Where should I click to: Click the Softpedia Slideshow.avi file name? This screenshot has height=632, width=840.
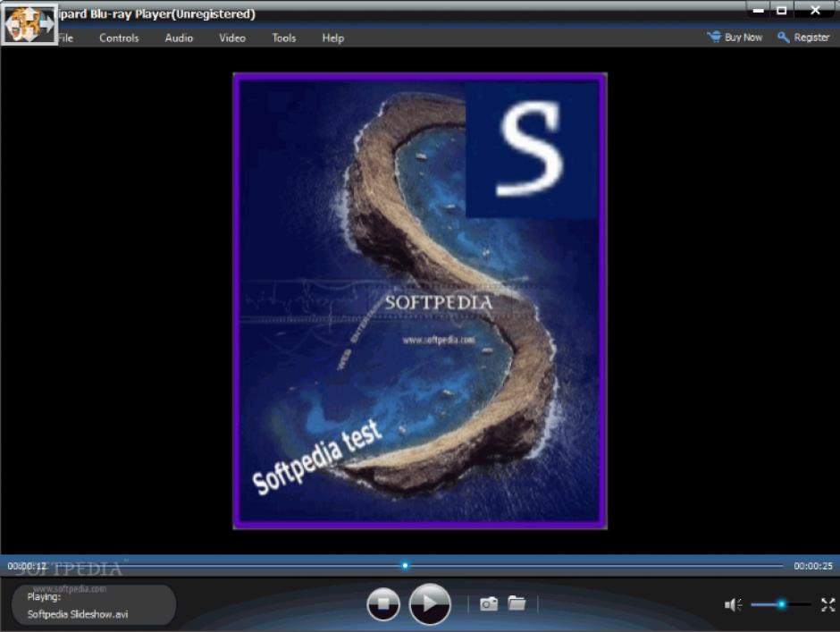coord(78,614)
